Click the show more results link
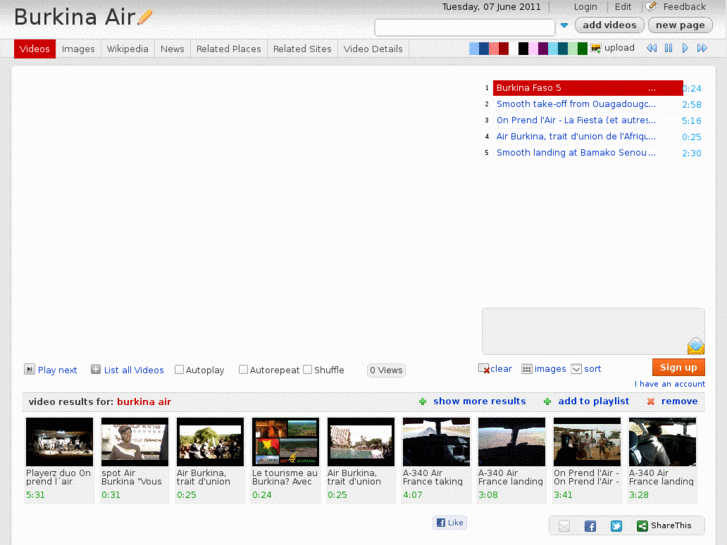This screenshot has width=727, height=545. pyautogui.click(x=479, y=401)
